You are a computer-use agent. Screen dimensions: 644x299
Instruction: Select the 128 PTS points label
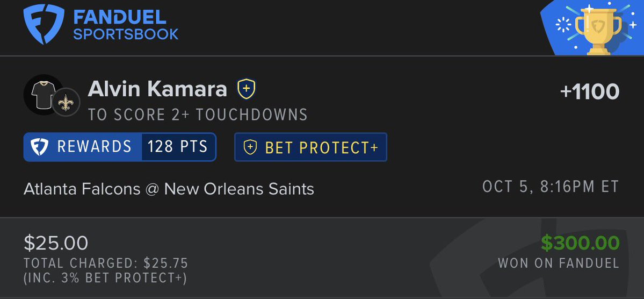click(x=177, y=147)
